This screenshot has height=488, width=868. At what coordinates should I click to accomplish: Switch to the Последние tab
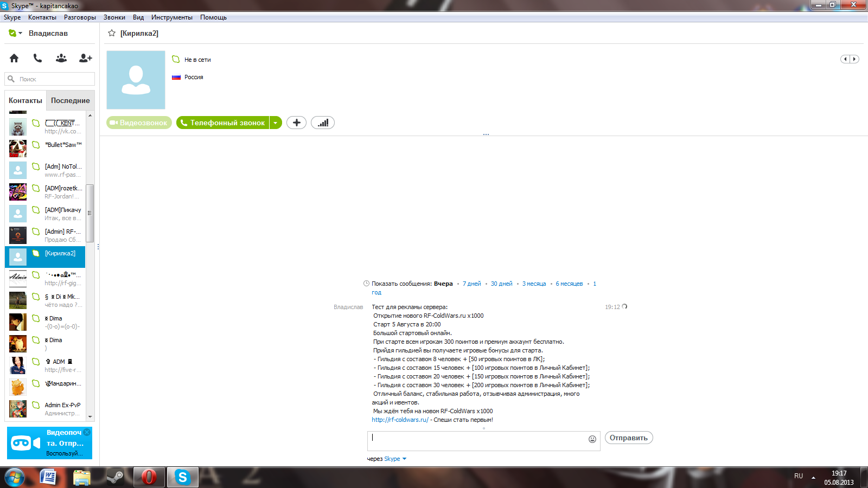click(x=71, y=100)
